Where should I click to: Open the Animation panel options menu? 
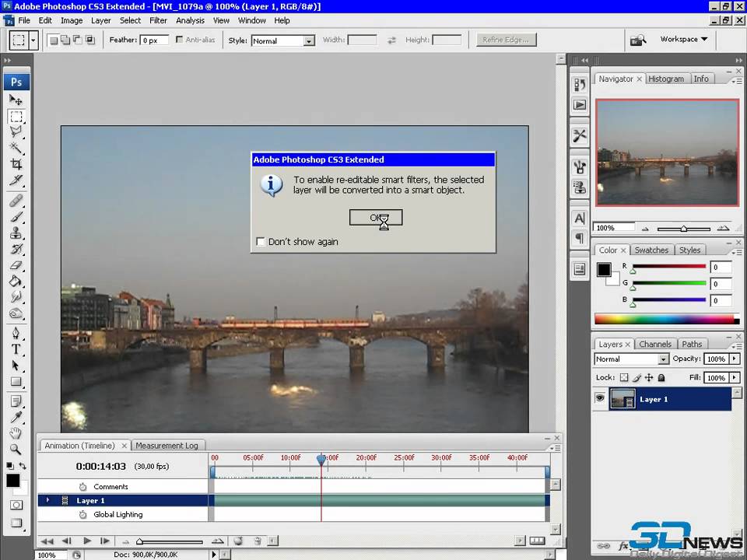tap(556, 448)
